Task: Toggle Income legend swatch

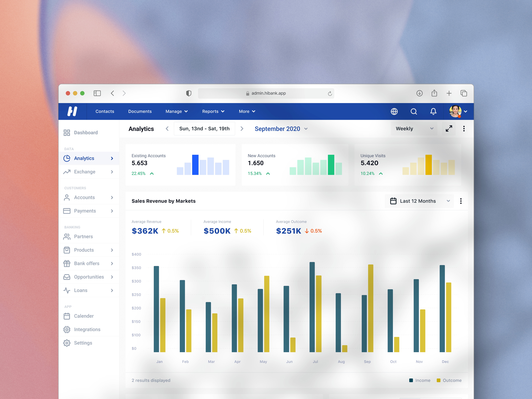Action: tap(411, 380)
